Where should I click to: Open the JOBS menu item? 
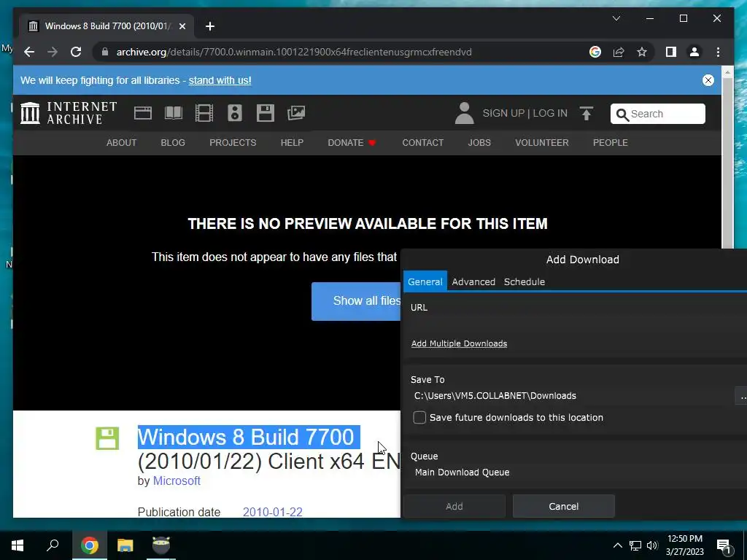click(x=479, y=142)
